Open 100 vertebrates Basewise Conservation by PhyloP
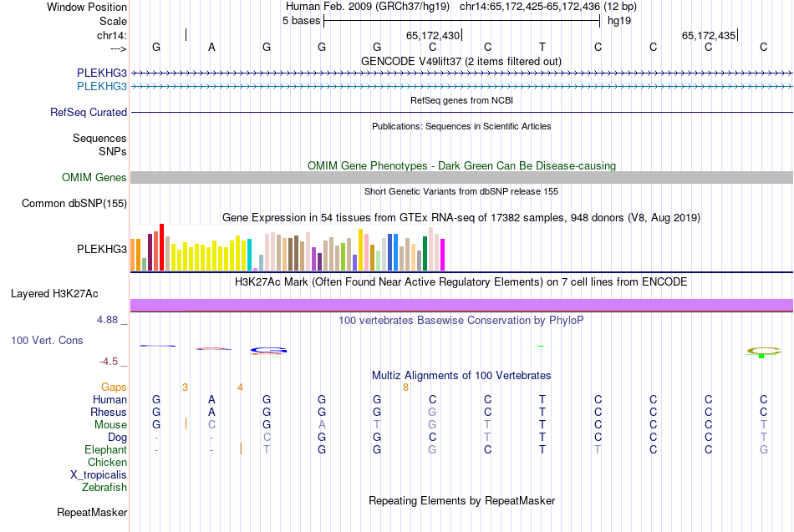794x532 pixels. click(461, 321)
